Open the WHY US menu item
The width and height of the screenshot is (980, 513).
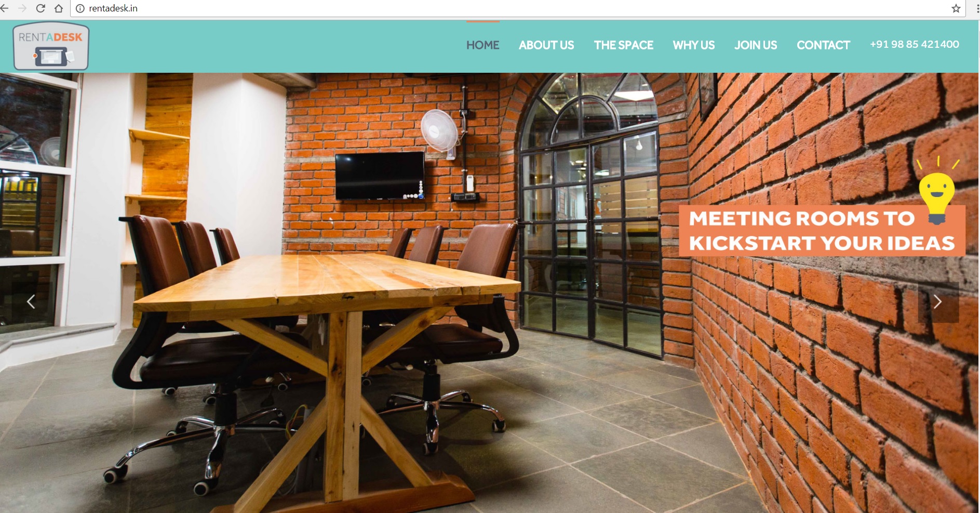694,45
